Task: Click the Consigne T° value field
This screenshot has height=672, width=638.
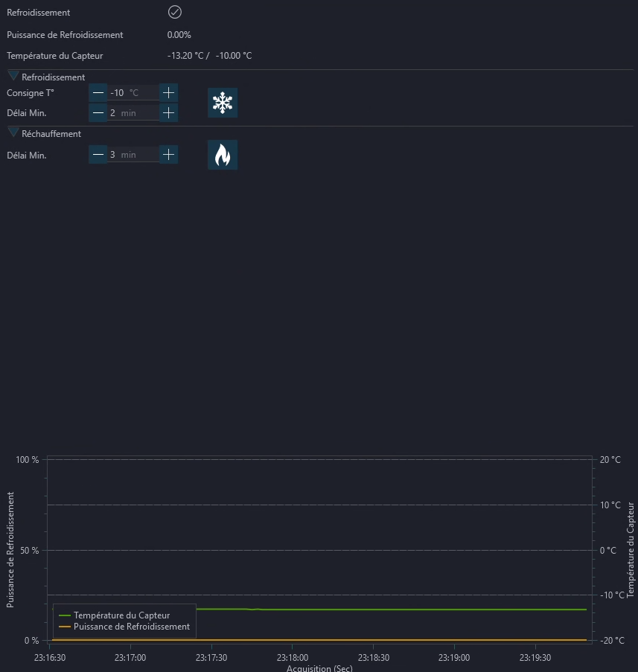Action: (133, 92)
